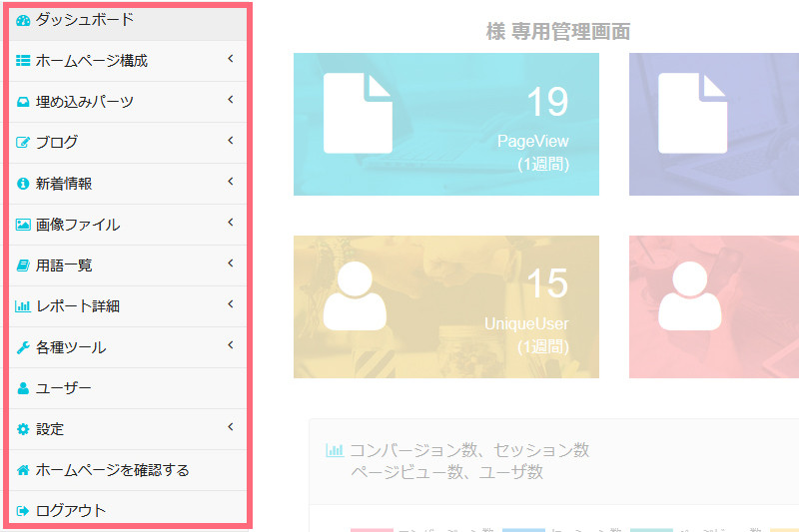
Task: Click the gear icon beside 設定
Action: [x=23, y=429]
